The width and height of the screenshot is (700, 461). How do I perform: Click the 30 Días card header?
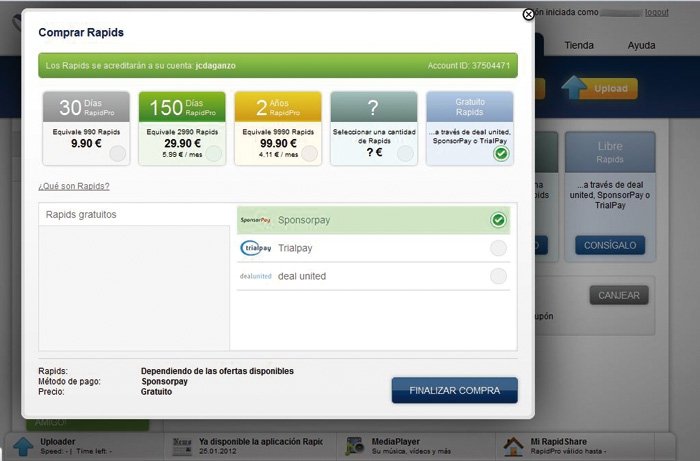(86, 107)
